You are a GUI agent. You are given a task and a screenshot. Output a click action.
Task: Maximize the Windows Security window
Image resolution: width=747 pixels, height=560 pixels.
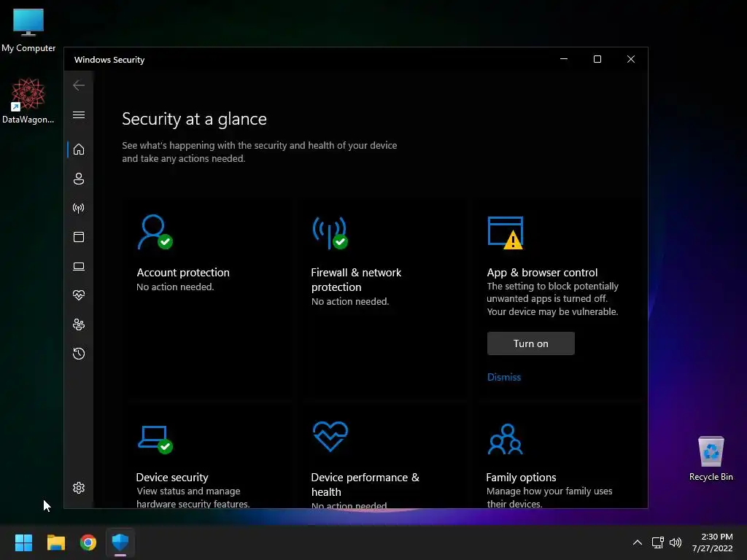pyautogui.click(x=597, y=59)
